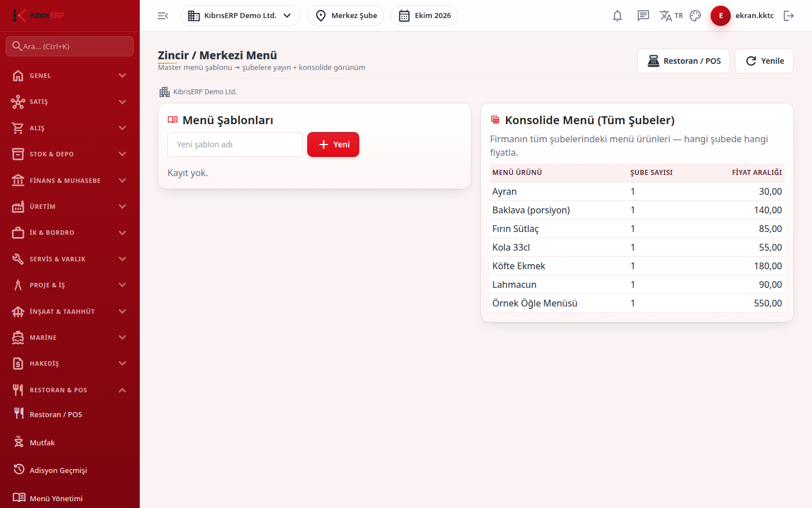This screenshot has height=508, width=812.
Task: Expand the SATIŞ sidebar section
Action: (70, 102)
